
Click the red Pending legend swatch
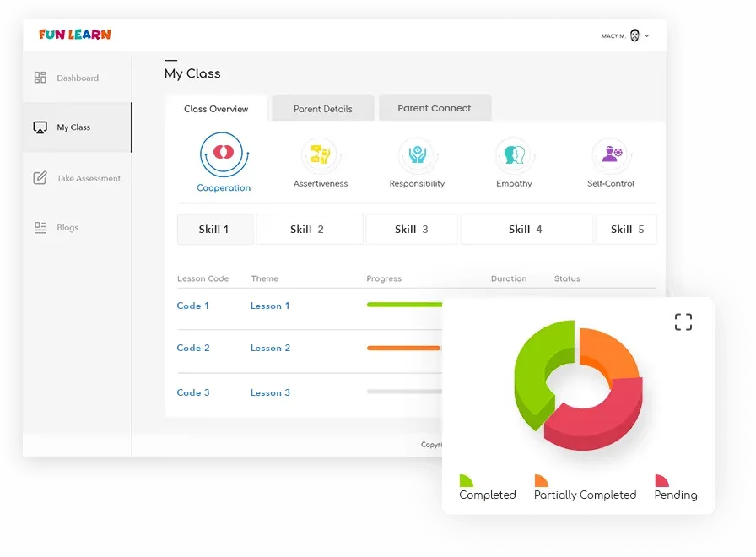(x=661, y=481)
